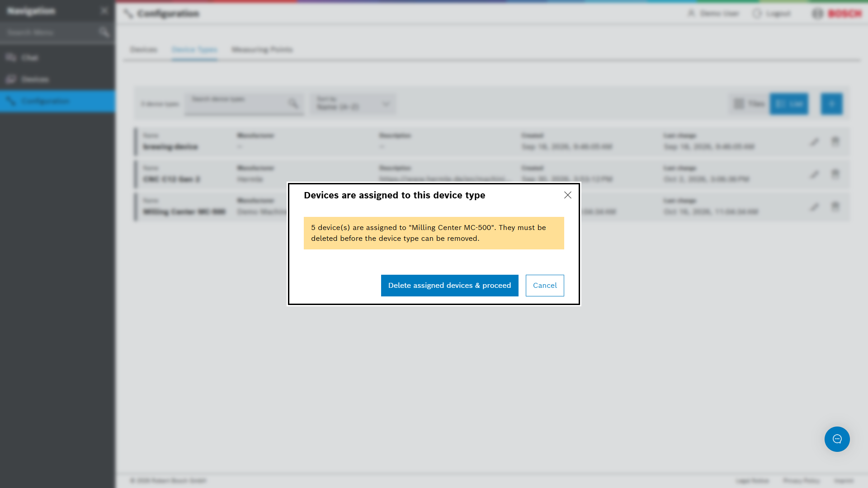Image resolution: width=868 pixels, height=488 pixels.
Task: Select the Device Types tab
Action: click(x=194, y=50)
